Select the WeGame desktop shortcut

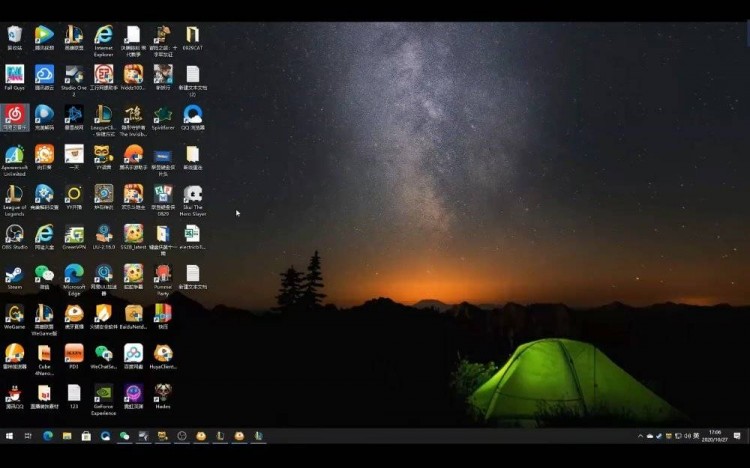[14, 313]
